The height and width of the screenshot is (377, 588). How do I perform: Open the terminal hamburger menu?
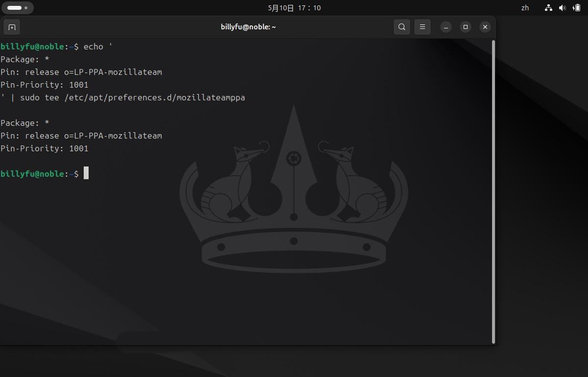tap(423, 27)
